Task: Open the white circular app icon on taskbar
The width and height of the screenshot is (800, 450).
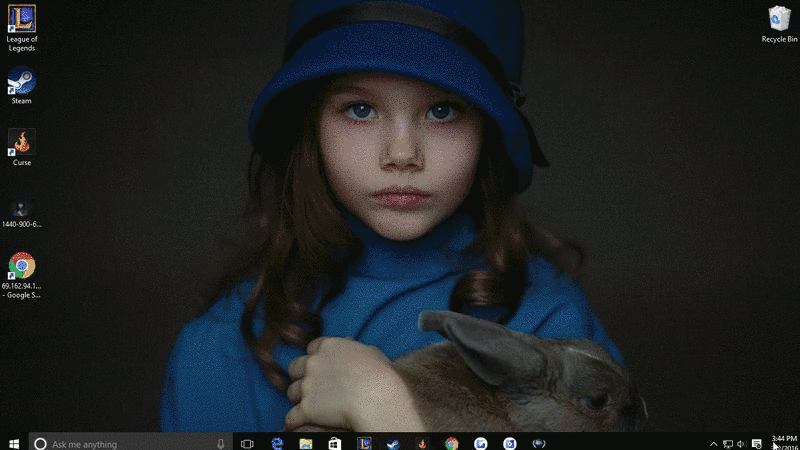Action: pyautogui.click(x=510, y=444)
